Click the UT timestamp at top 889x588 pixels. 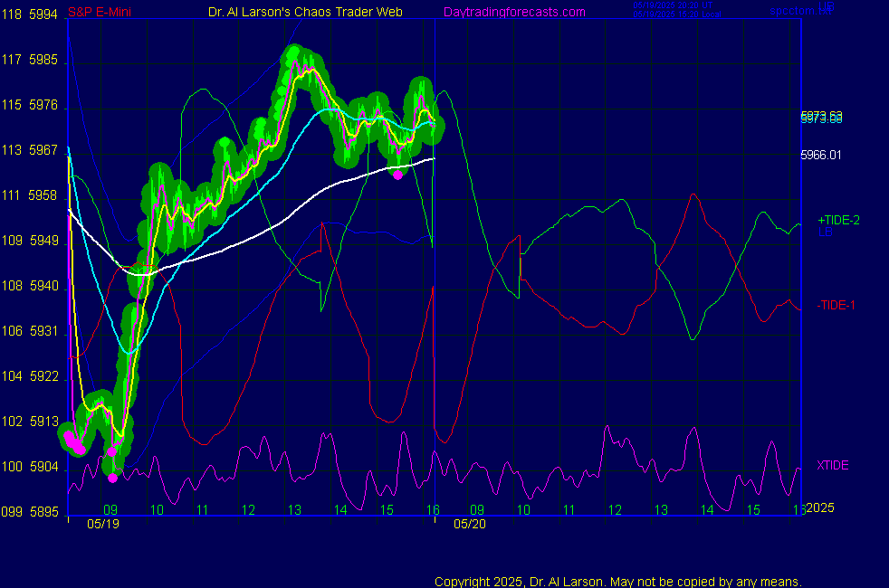[x=665, y=5]
